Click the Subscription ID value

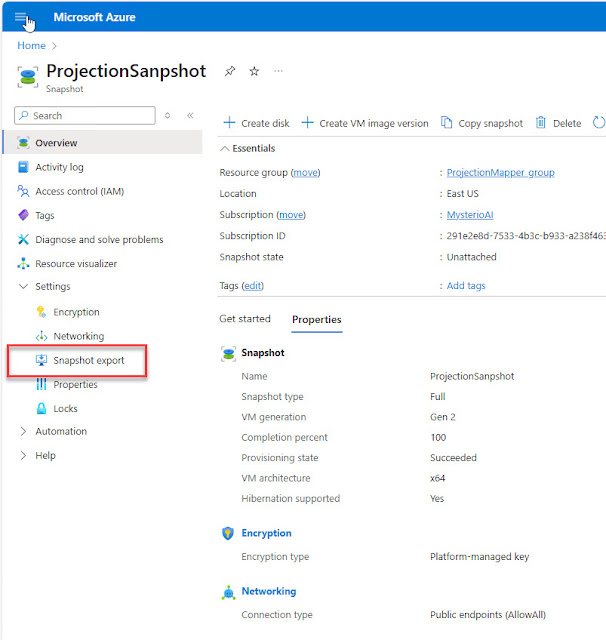coord(526,236)
